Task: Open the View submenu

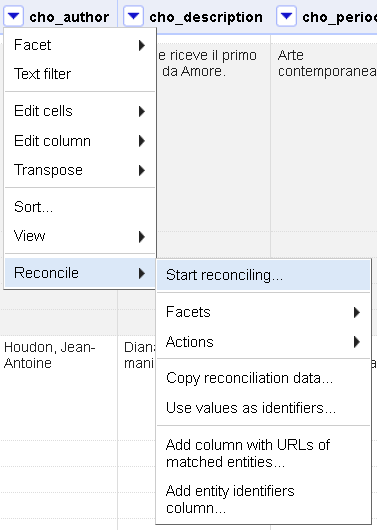Action: 80,236
